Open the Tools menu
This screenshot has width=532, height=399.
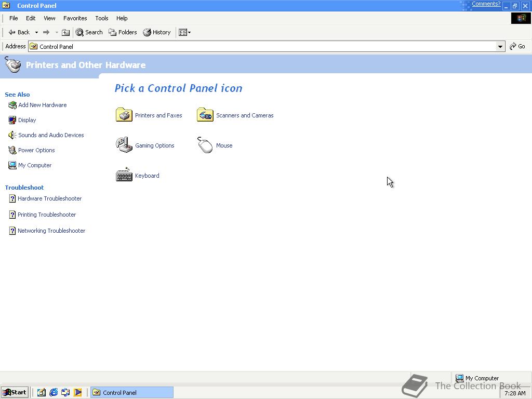pyautogui.click(x=101, y=18)
